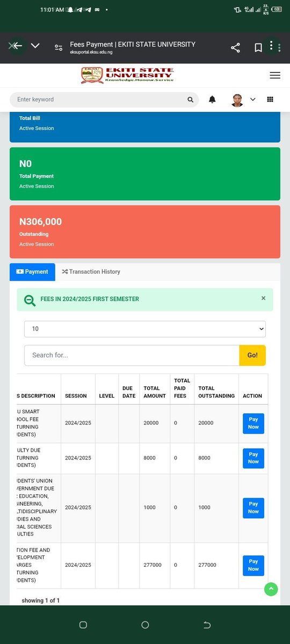The image size is (290, 644).
Task: Select the 277000 total amount cell
Action: (x=155, y=565)
